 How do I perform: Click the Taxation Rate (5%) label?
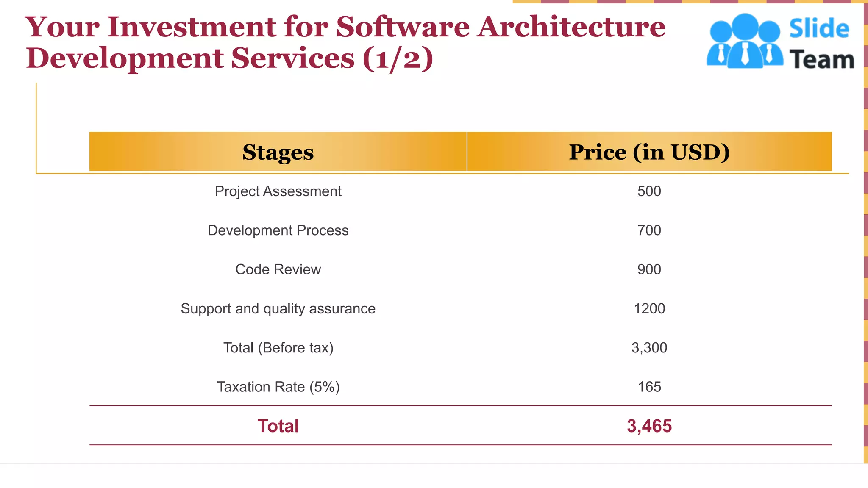278,387
